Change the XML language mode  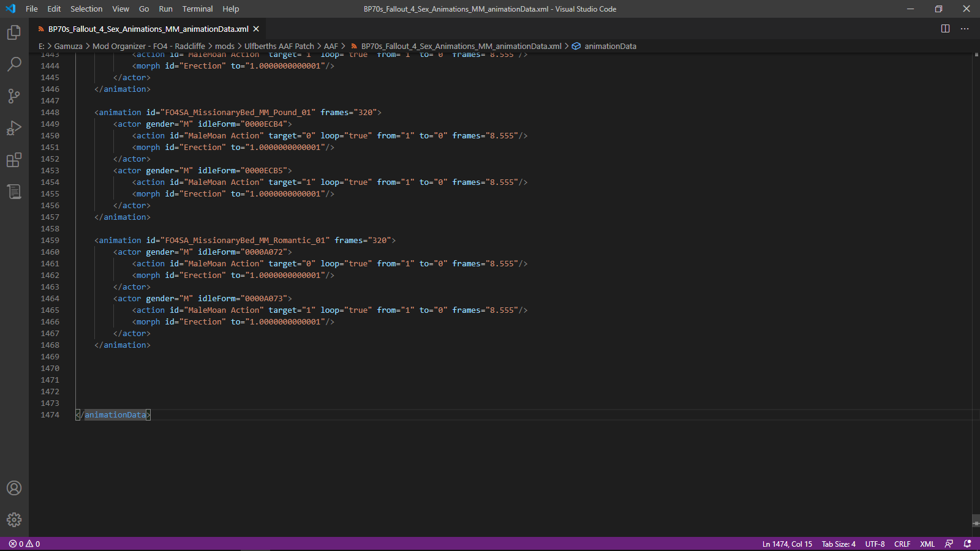927,544
